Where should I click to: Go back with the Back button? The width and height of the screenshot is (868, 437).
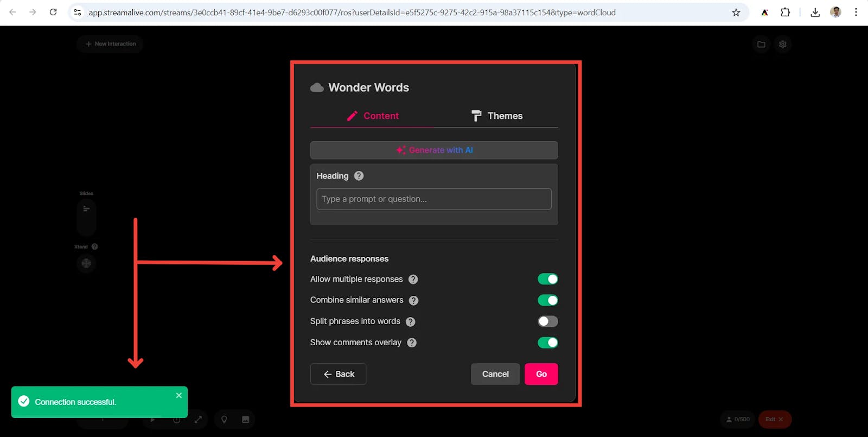(x=339, y=374)
